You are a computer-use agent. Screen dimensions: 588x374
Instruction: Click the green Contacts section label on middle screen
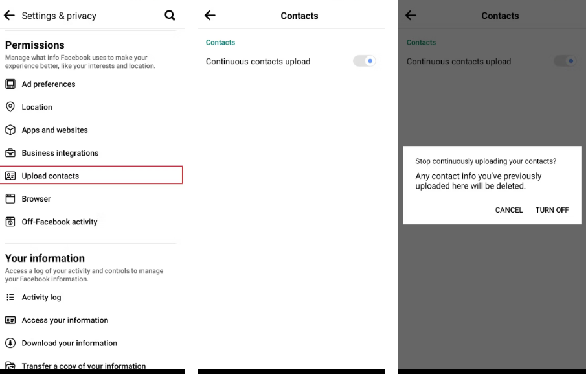[x=220, y=42]
